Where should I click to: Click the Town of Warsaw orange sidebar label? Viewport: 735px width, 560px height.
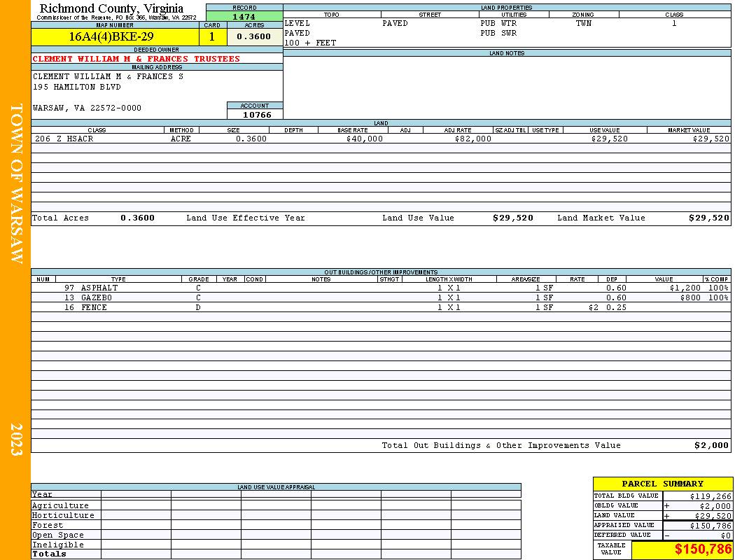(16, 183)
